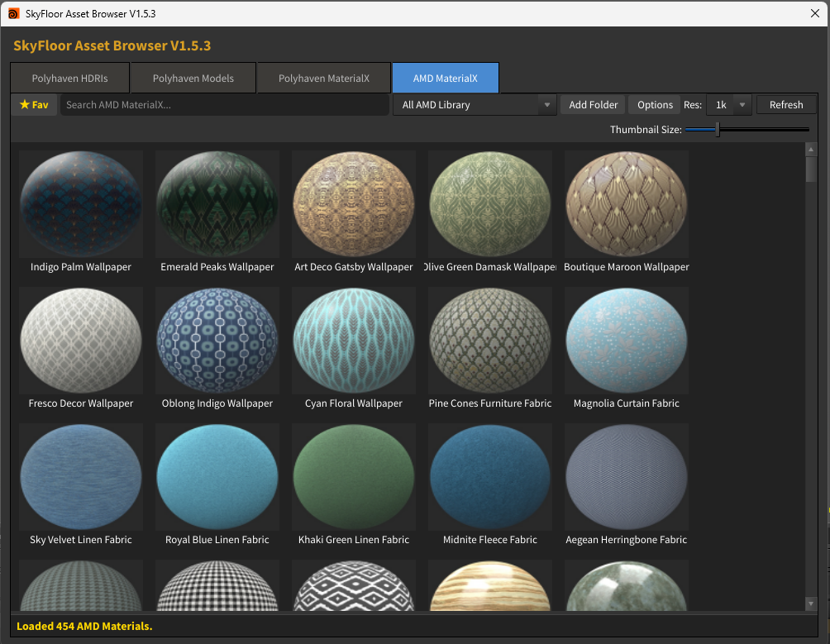
Task: Click the 'Fresco Decor Wallpaper' label
Action: [x=81, y=403]
